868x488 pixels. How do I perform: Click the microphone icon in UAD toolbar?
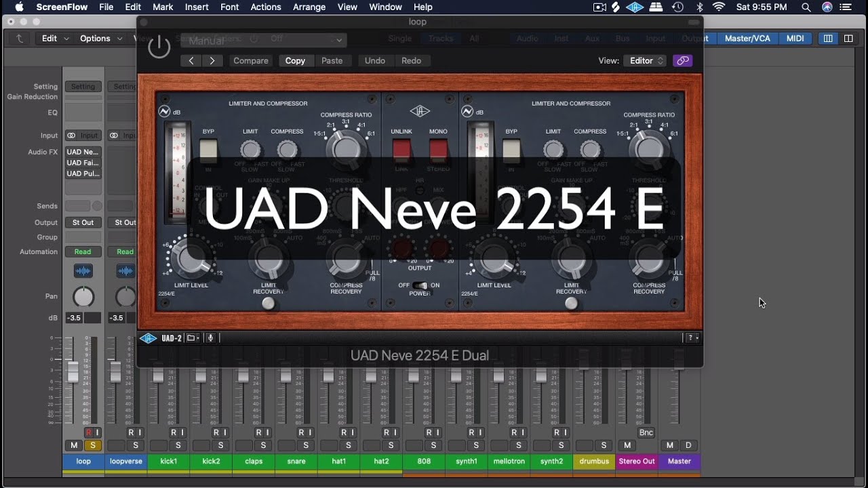click(x=211, y=338)
